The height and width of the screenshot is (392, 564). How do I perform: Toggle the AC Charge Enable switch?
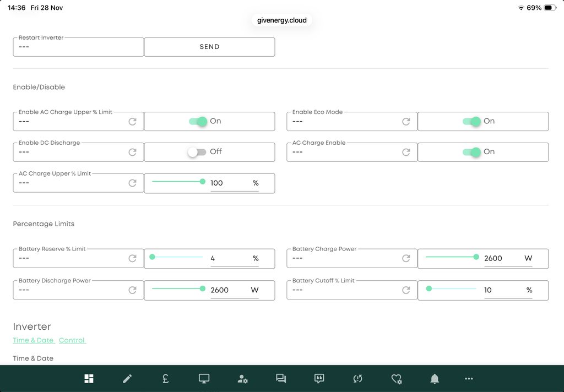471,152
